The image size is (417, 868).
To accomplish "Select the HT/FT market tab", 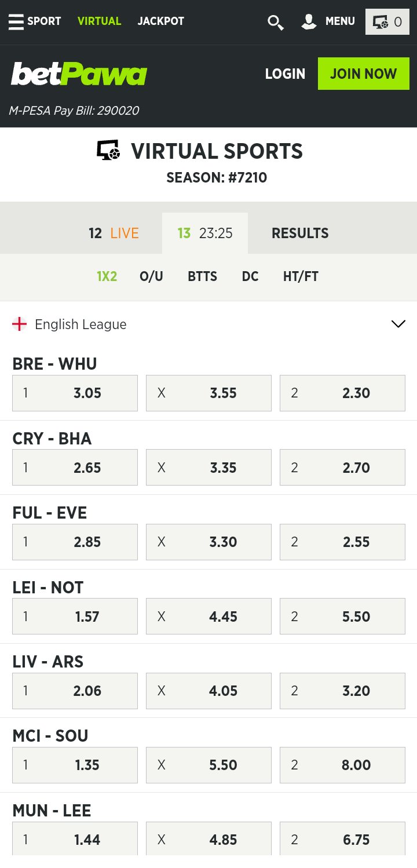I will point(301,276).
